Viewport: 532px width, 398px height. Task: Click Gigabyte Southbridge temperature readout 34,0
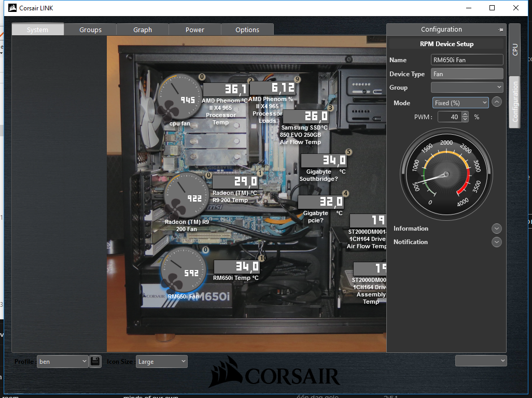coord(324,160)
